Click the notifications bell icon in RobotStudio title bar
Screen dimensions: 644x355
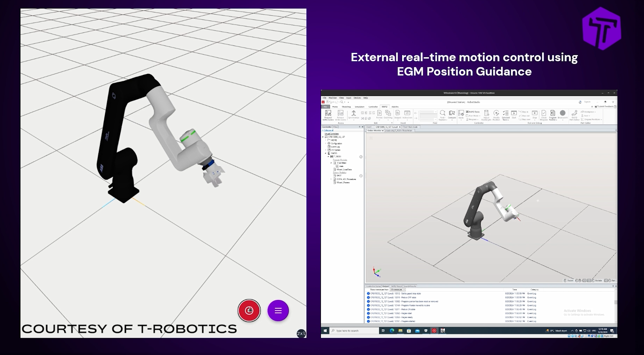click(580, 102)
